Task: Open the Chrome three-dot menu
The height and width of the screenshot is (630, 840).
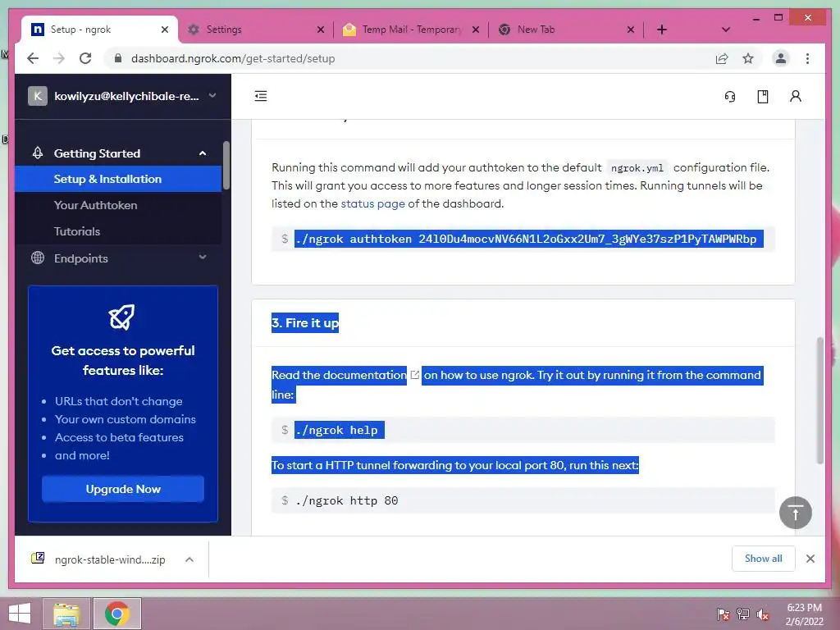Action: 807,58
